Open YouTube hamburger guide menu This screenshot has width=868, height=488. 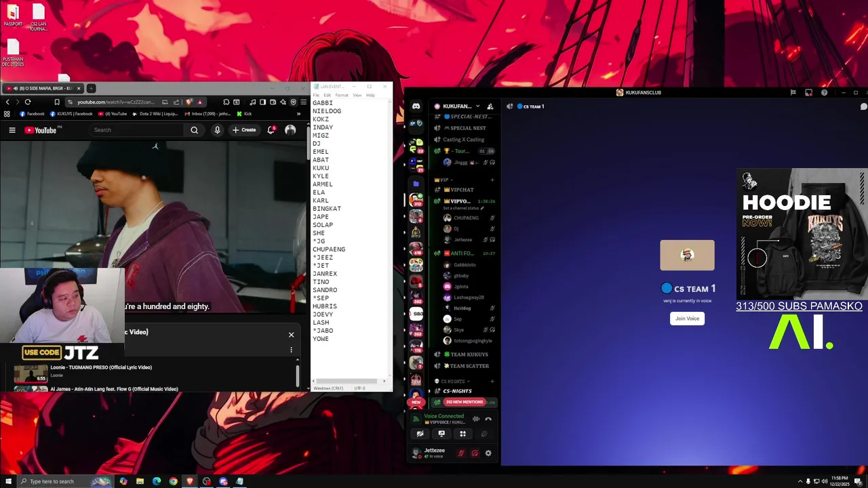click(12, 130)
